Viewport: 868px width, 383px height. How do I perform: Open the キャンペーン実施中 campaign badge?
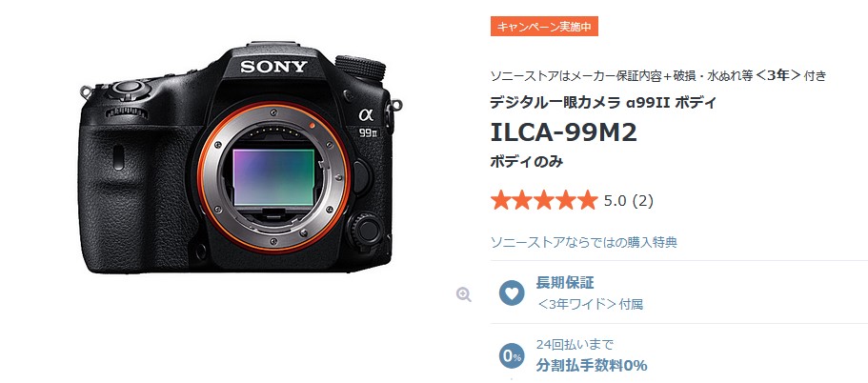click(x=544, y=27)
